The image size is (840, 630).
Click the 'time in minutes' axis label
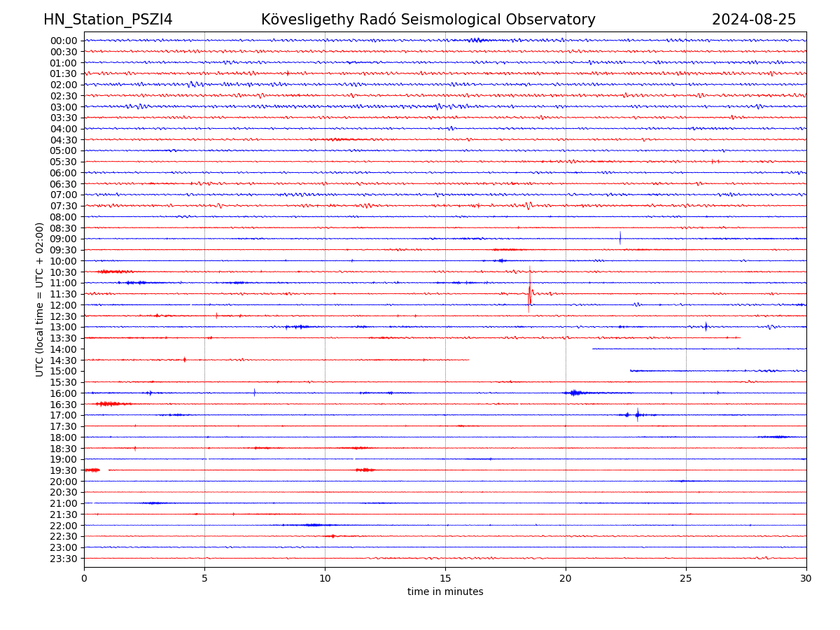pyautogui.click(x=445, y=592)
